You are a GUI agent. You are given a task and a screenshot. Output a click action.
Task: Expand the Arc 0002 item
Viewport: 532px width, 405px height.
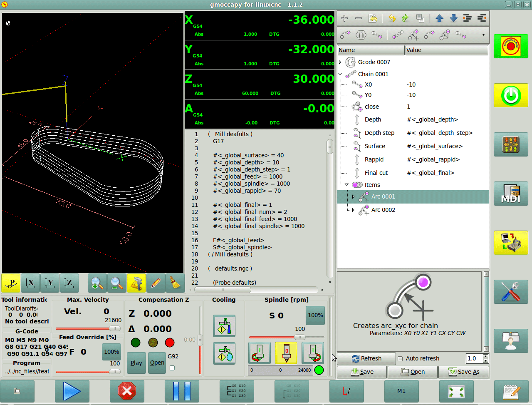tap(353, 210)
